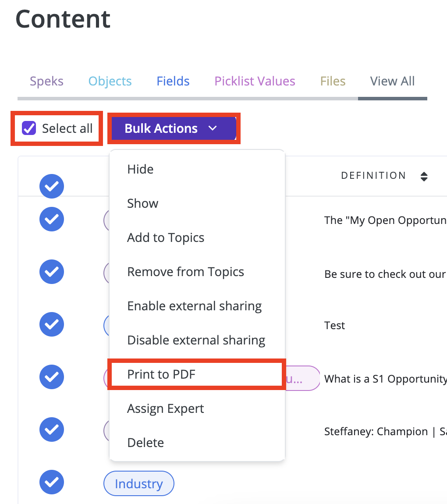Viewport: 447px width, 504px height.
Task: Open the Picklist Values tab
Action: pyautogui.click(x=255, y=81)
